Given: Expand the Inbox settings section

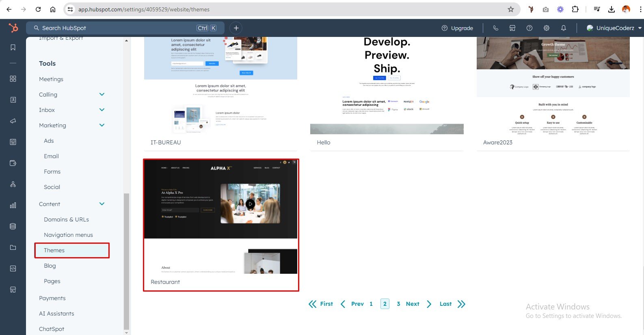Looking at the screenshot, I should (102, 110).
